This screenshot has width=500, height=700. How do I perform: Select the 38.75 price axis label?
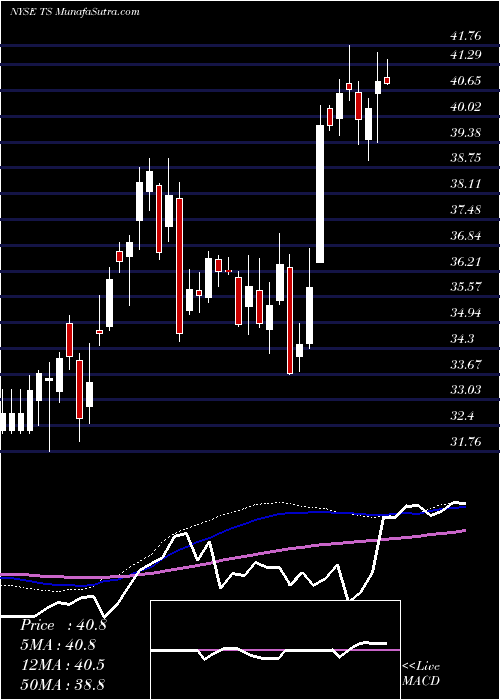click(465, 158)
